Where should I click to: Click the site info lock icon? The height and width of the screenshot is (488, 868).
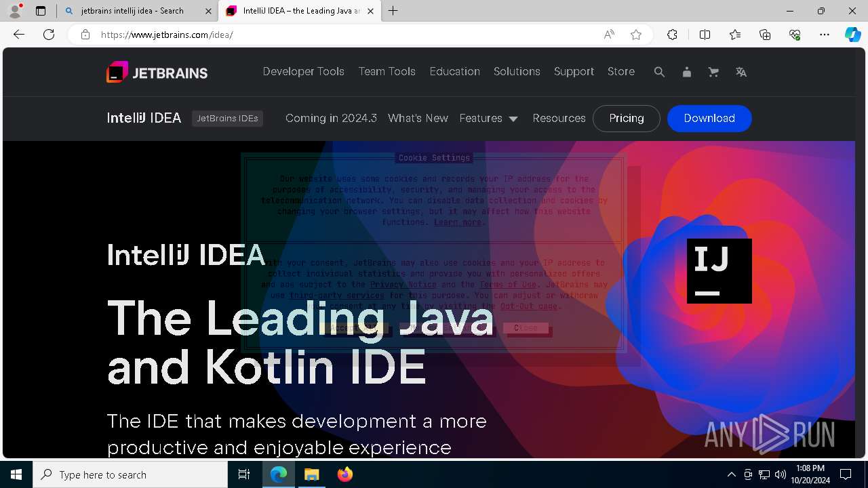(85, 35)
